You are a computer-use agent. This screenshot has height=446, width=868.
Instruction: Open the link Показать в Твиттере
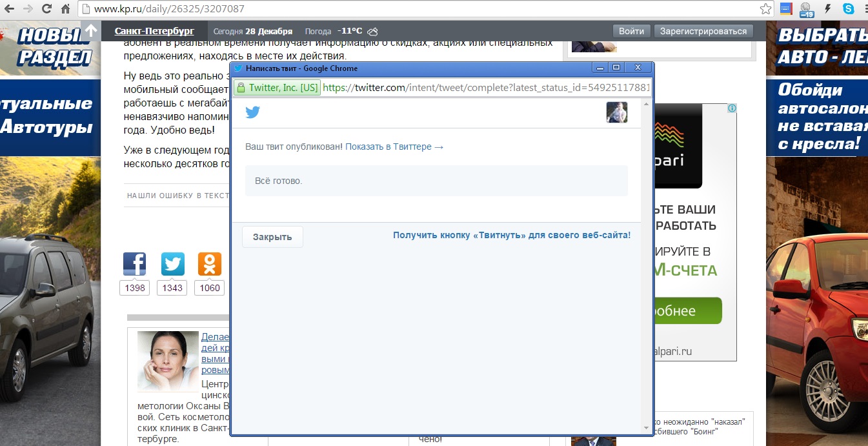click(x=394, y=147)
